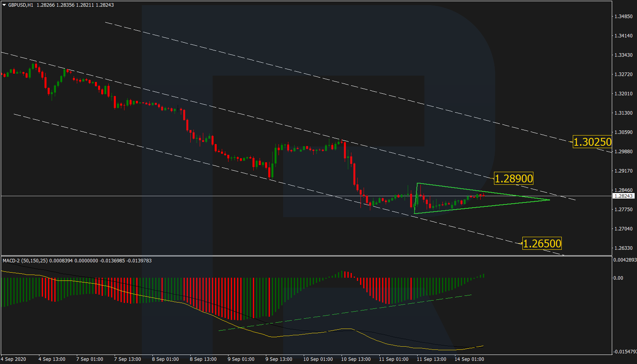
Task: Click the MACD scale value 0.00
Action: coord(618,278)
